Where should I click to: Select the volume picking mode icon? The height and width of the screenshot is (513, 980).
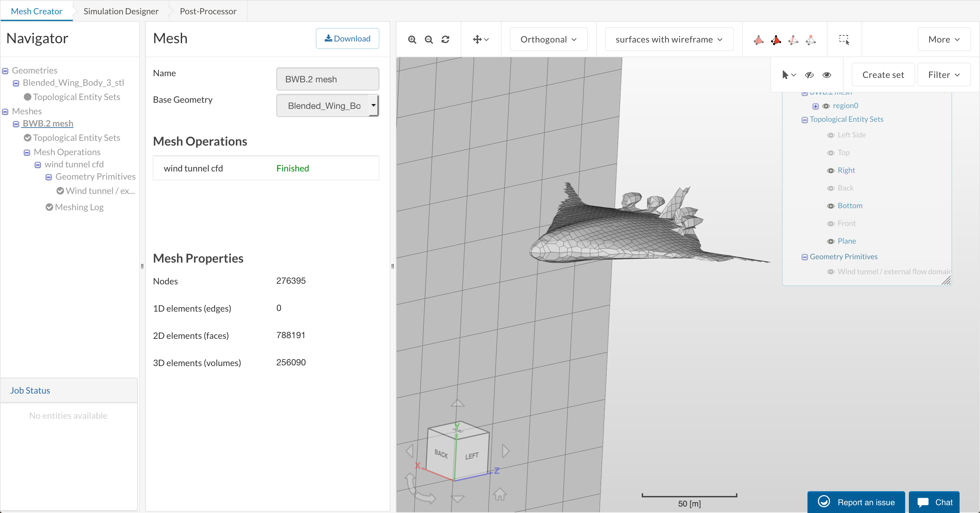click(758, 40)
